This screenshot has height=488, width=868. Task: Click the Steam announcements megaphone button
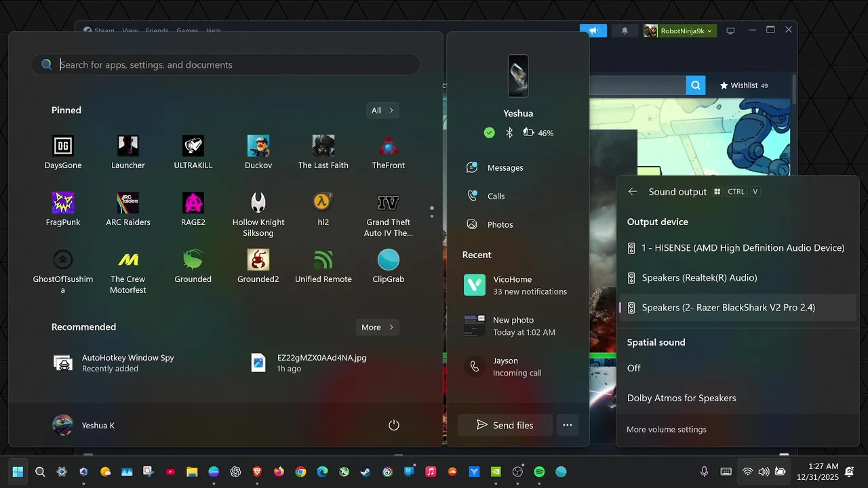tap(593, 30)
